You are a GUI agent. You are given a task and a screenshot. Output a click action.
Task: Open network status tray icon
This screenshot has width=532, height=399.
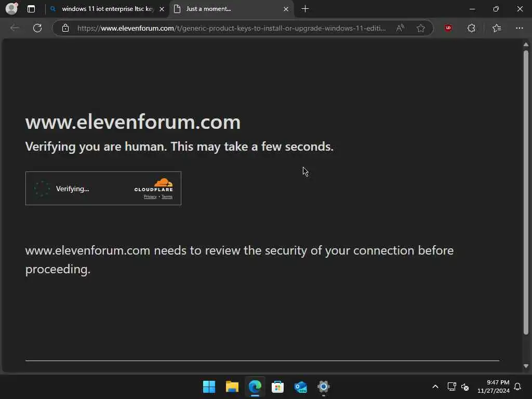[x=451, y=387]
